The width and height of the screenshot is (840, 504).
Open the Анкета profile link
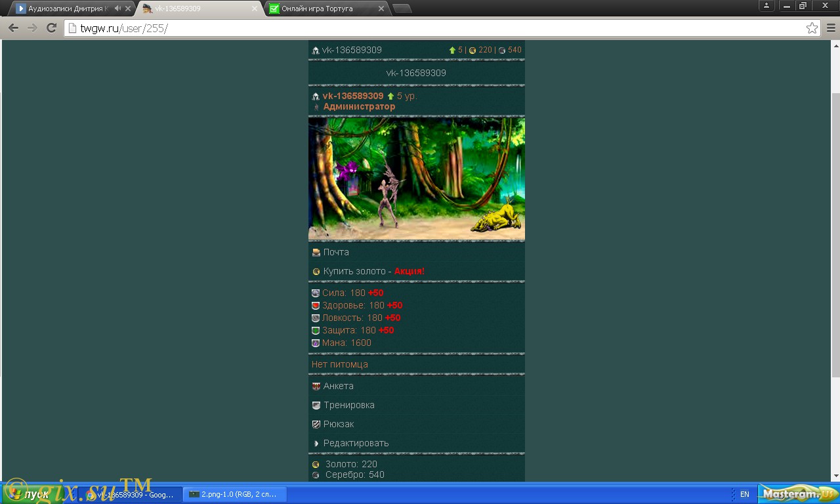pyautogui.click(x=339, y=386)
